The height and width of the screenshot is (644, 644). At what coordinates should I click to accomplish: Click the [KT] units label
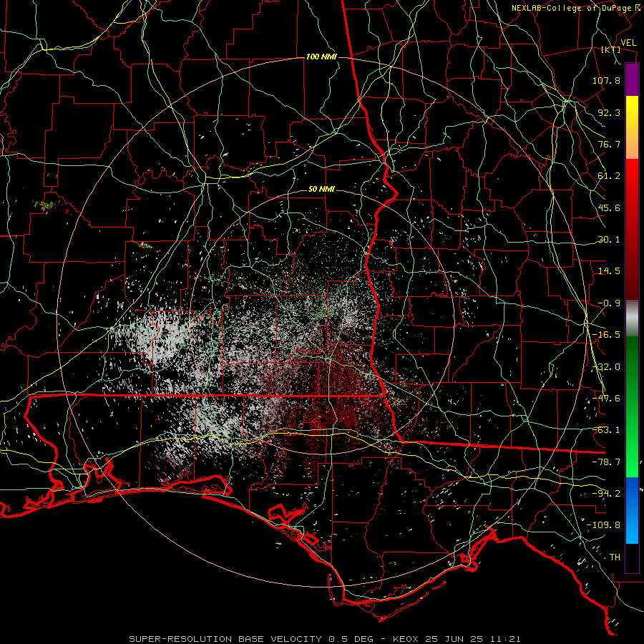point(611,49)
